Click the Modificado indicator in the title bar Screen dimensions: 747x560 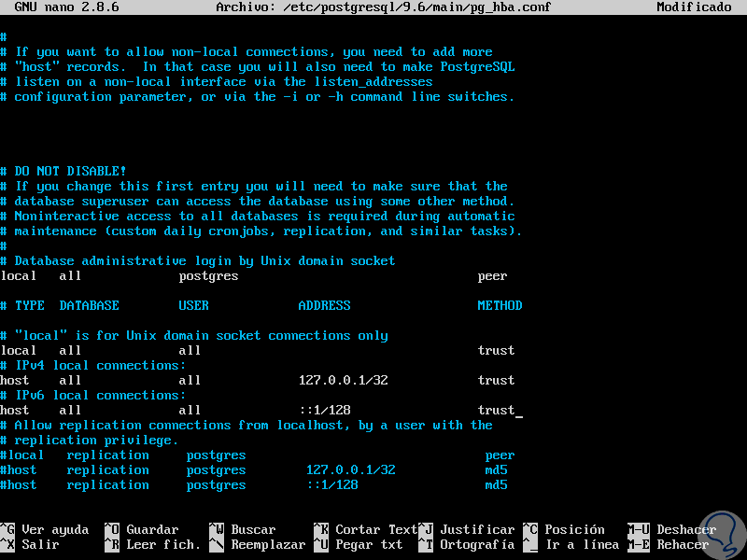click(x=696, y=7)
